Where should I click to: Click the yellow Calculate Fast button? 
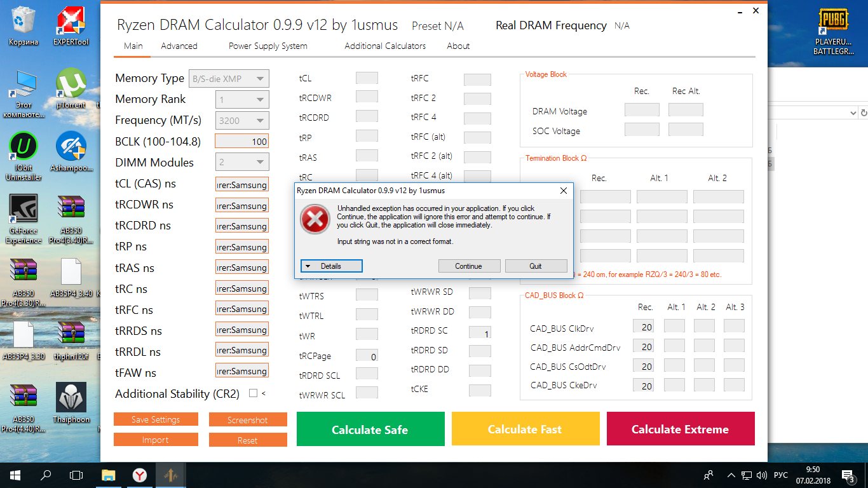526,428
